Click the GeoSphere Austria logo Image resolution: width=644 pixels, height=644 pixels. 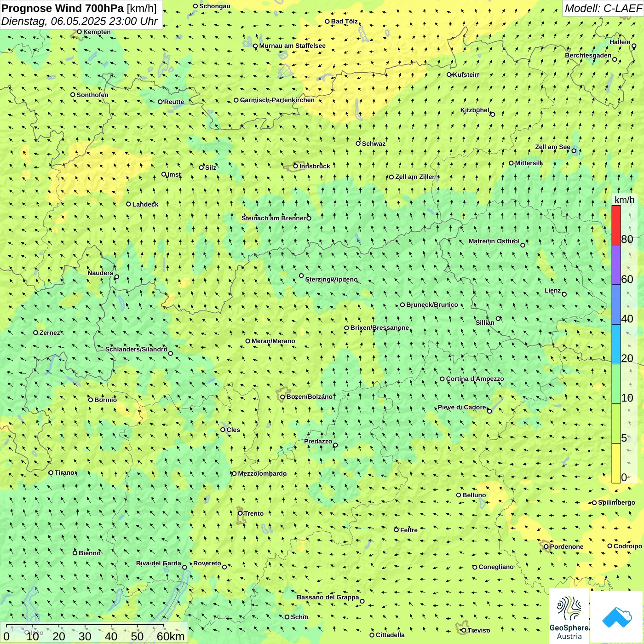point(569,616)
